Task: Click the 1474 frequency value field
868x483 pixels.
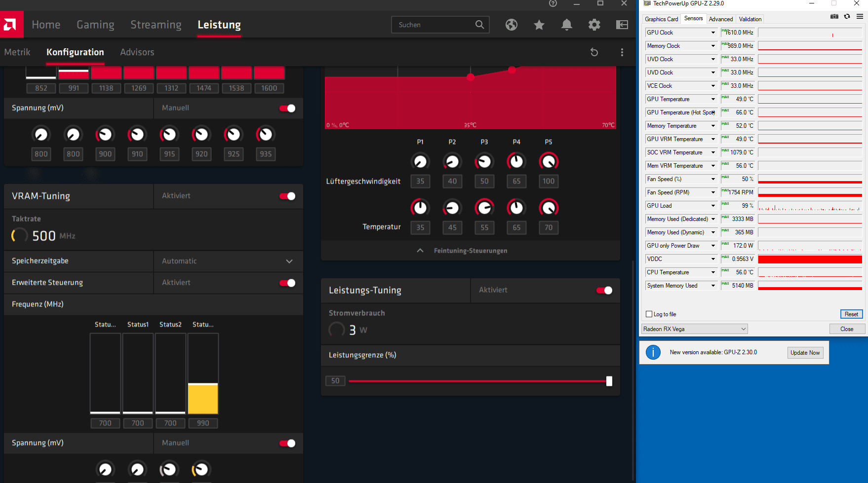Action: (204, 88)
